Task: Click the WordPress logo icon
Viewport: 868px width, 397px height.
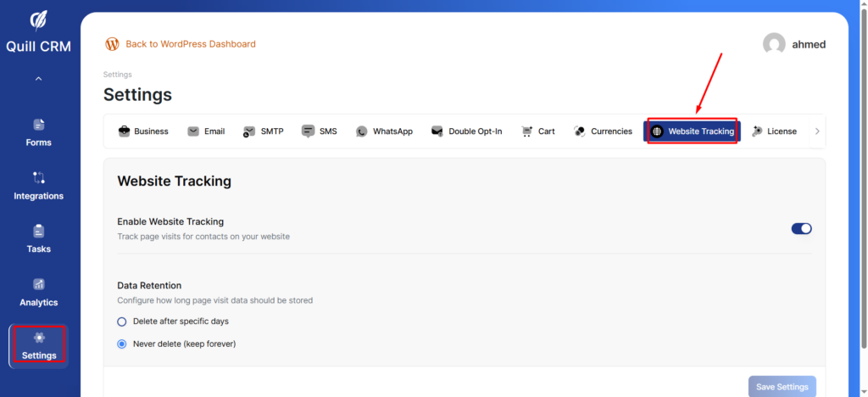Action: 112,44
